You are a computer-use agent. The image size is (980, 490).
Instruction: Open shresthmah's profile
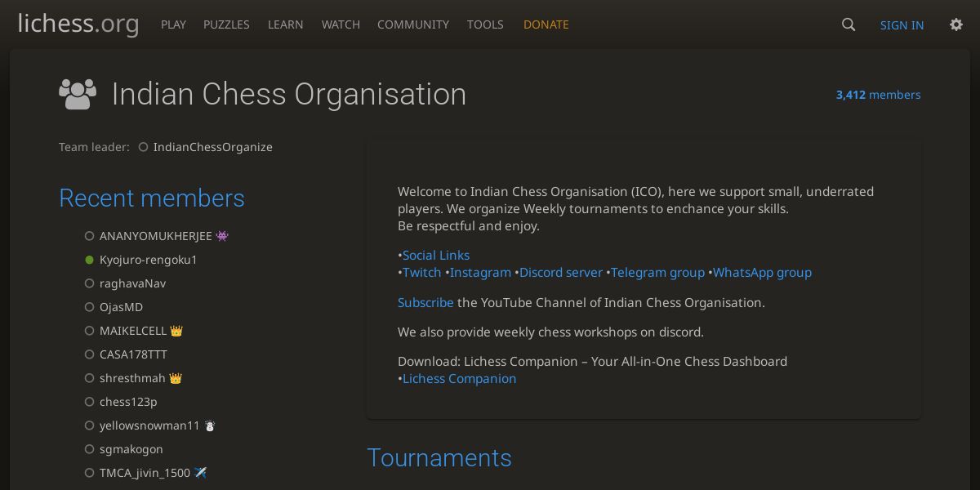click(x=132, y=378)
